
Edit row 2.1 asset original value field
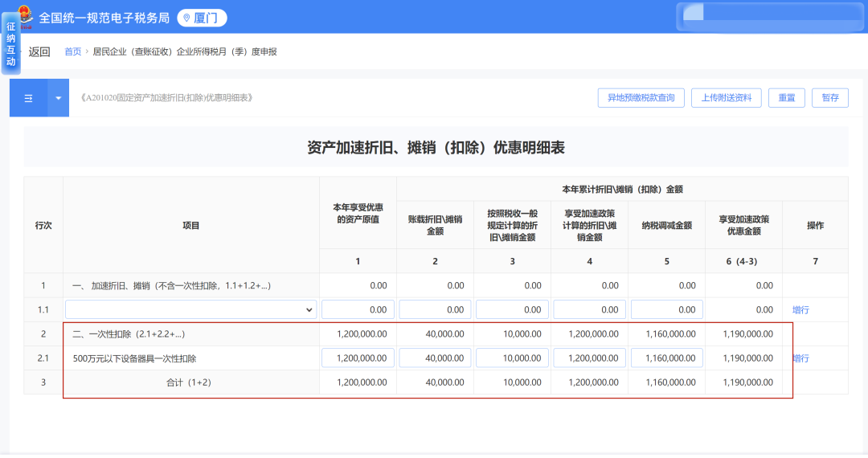(358, 358)
